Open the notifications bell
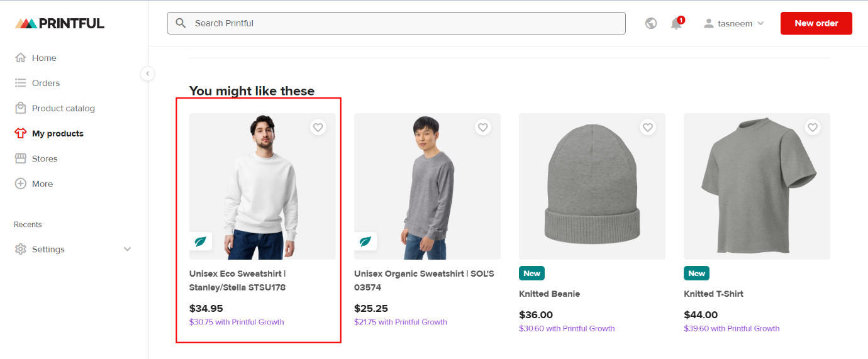This screenshot has height=359, width=868. pyautogui.click(x=676, y=24)
